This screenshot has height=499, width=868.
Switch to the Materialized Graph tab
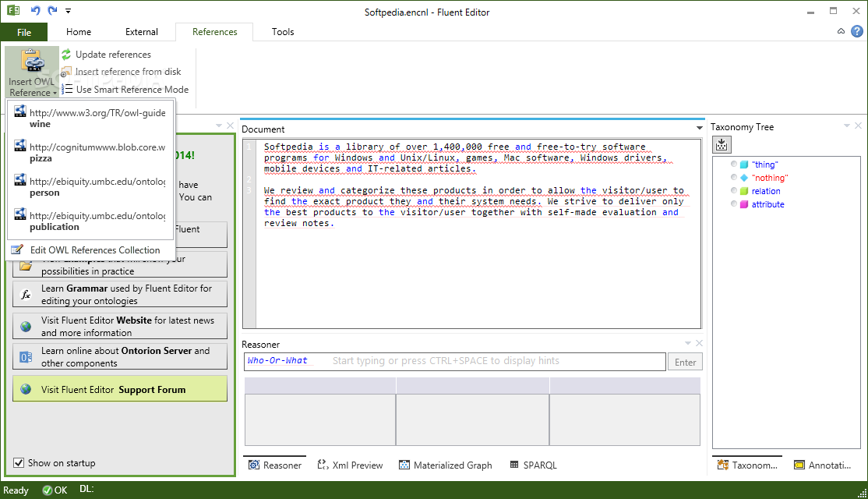446,465
